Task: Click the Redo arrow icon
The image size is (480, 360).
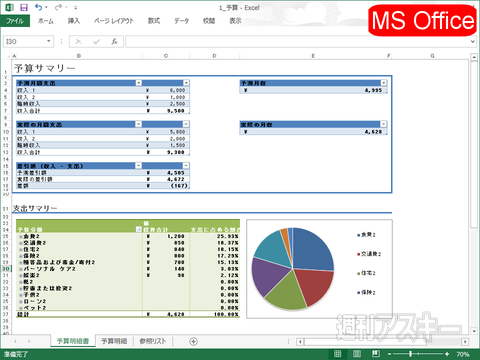Action: [x=58, y=7]
